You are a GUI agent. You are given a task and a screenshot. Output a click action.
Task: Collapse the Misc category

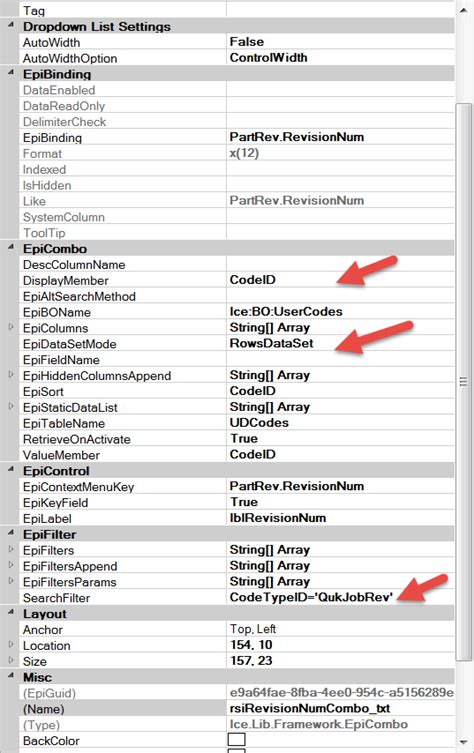point(11,677)
